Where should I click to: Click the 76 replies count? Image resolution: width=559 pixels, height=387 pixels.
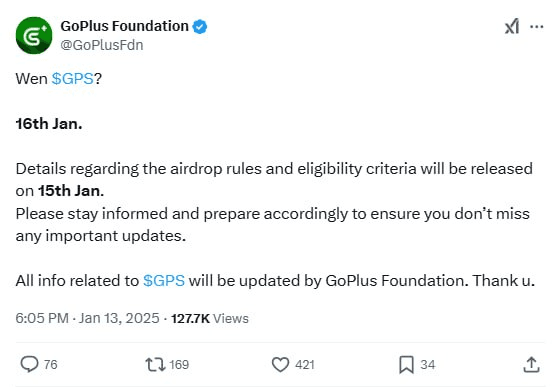coord(50,365)
